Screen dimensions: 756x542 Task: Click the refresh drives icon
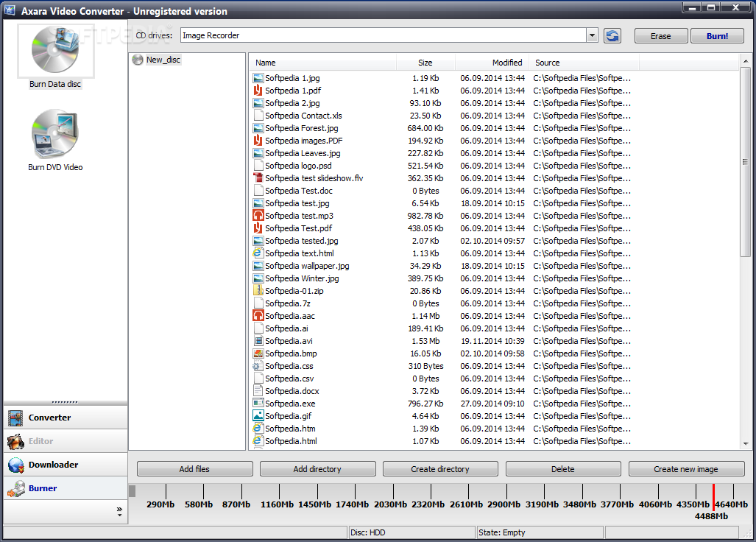click(612, 35)
